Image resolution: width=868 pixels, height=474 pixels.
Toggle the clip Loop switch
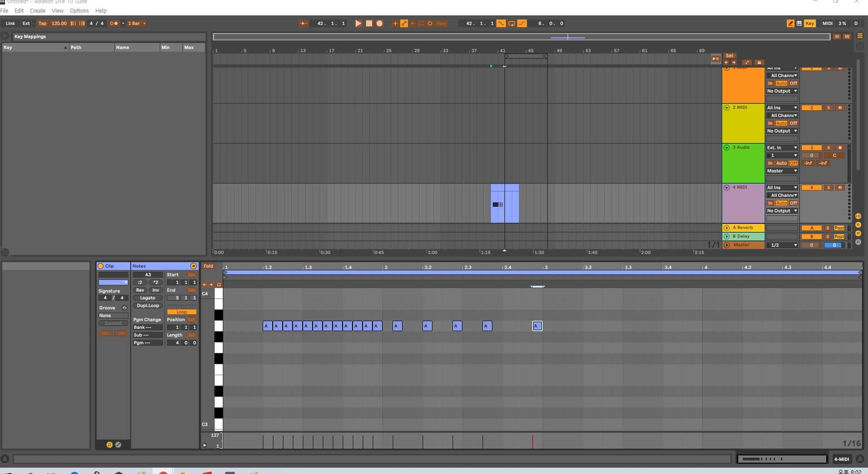(x=181, y=312)
